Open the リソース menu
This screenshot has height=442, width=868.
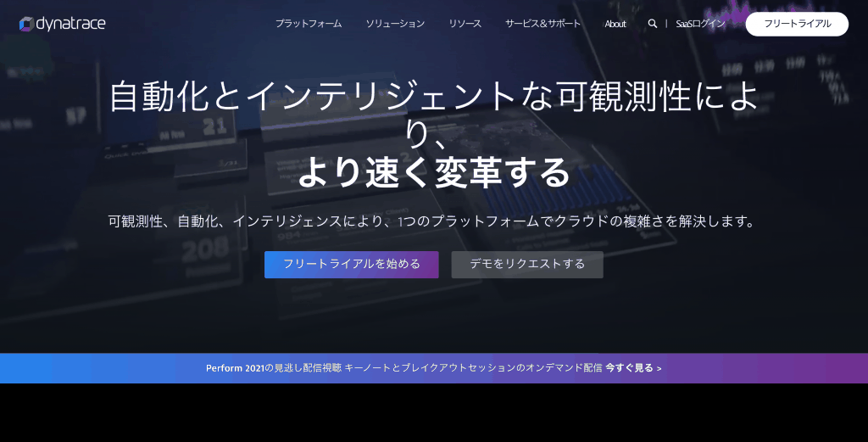[x=465, y=24]
